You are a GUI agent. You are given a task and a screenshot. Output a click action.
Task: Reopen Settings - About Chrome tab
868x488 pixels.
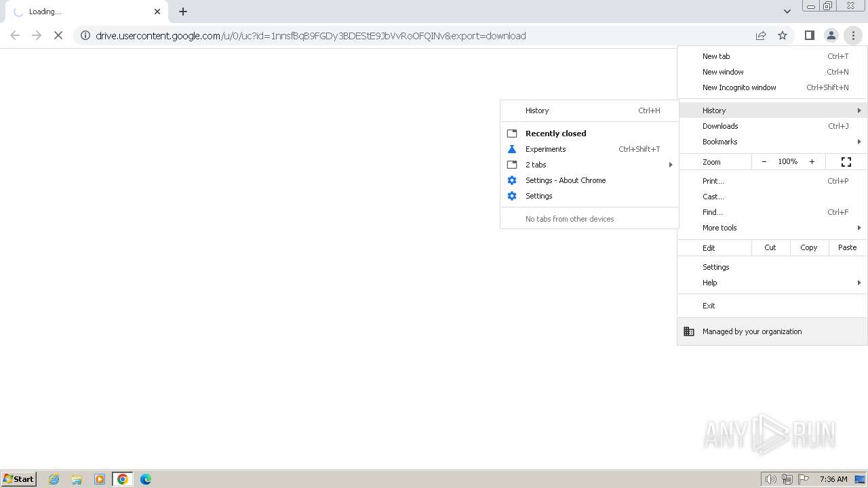click(589, 180)
